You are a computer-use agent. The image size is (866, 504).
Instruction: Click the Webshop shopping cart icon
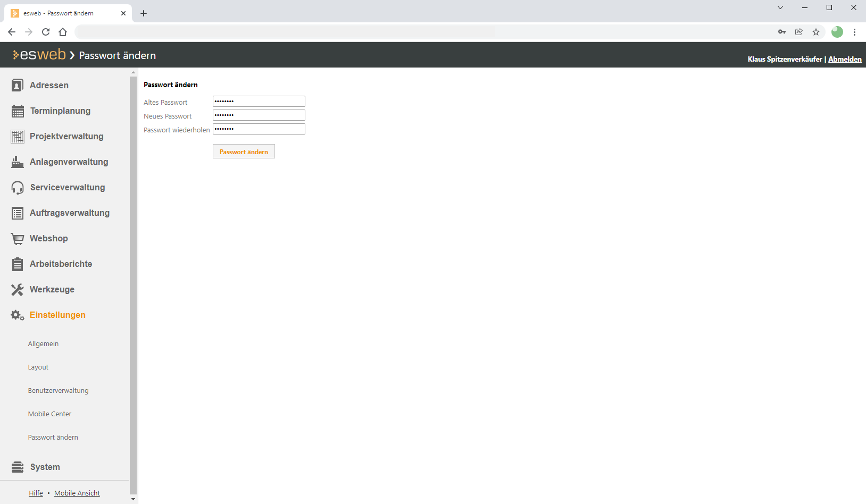(18, 239)
